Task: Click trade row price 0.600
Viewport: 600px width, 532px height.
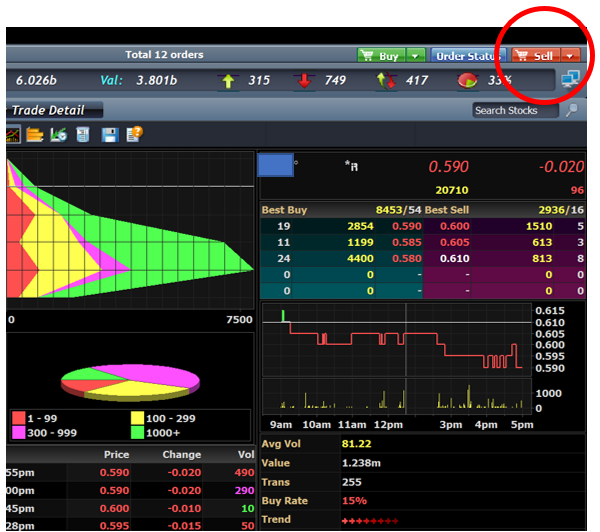Action: click(x=114, y=508)
